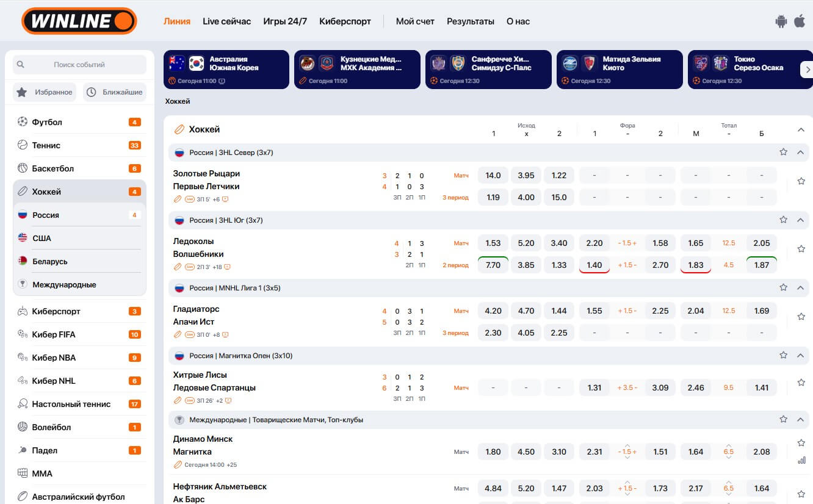Open Токио vs Серезо Осака card

tap(750, 70)
